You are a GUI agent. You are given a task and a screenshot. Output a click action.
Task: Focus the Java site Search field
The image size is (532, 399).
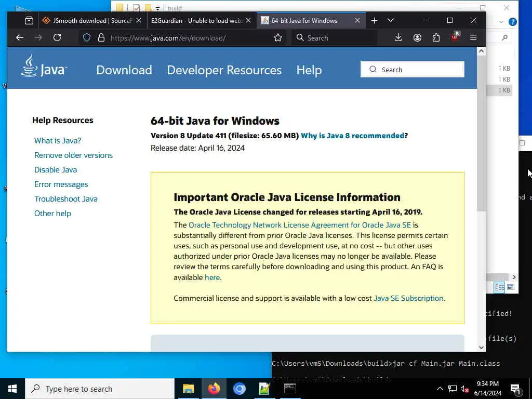[412, 69]
